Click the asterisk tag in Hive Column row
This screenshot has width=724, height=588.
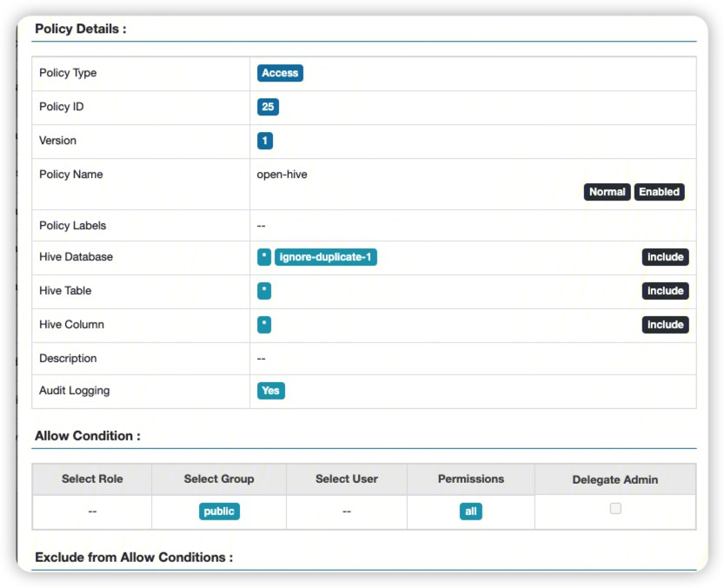(264, 325)
